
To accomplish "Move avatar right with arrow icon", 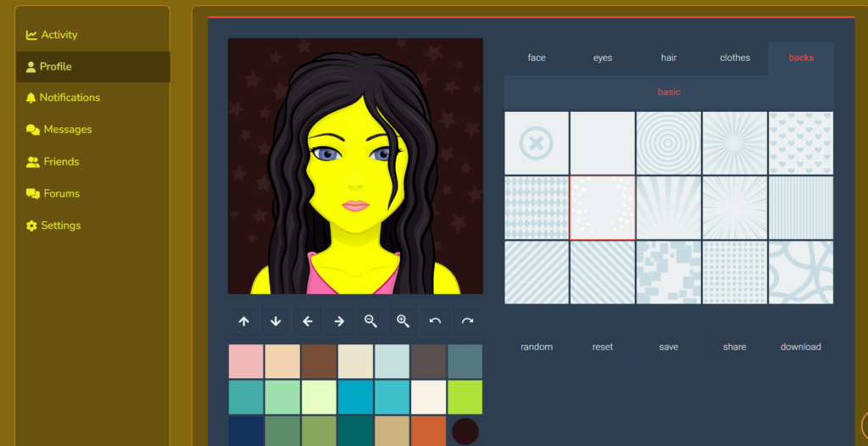I will 339,321.
